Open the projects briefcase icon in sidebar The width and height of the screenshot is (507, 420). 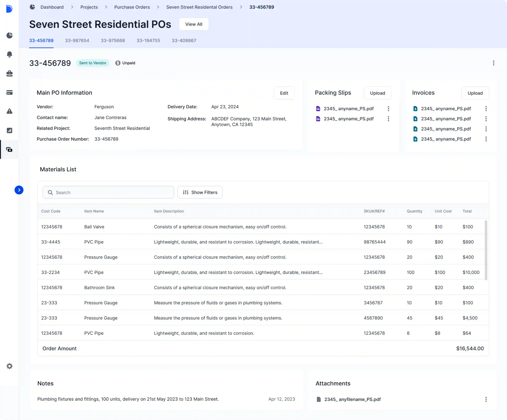tap(9, 74)
